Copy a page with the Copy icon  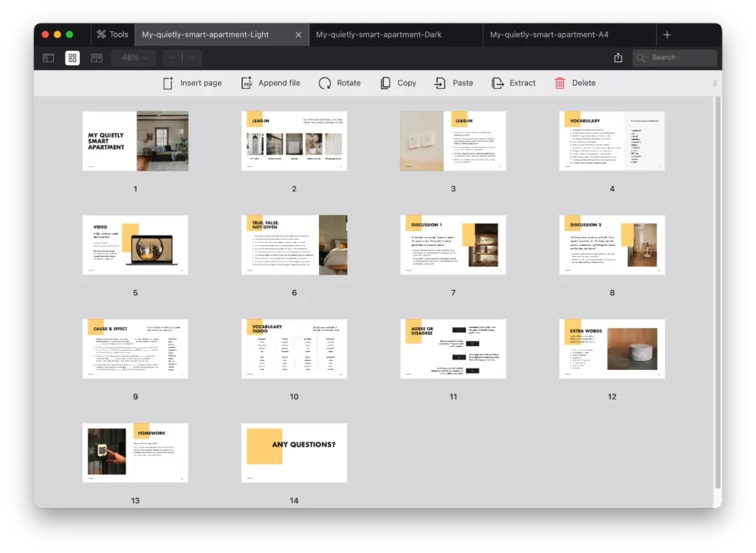click(x=397, y=83)
